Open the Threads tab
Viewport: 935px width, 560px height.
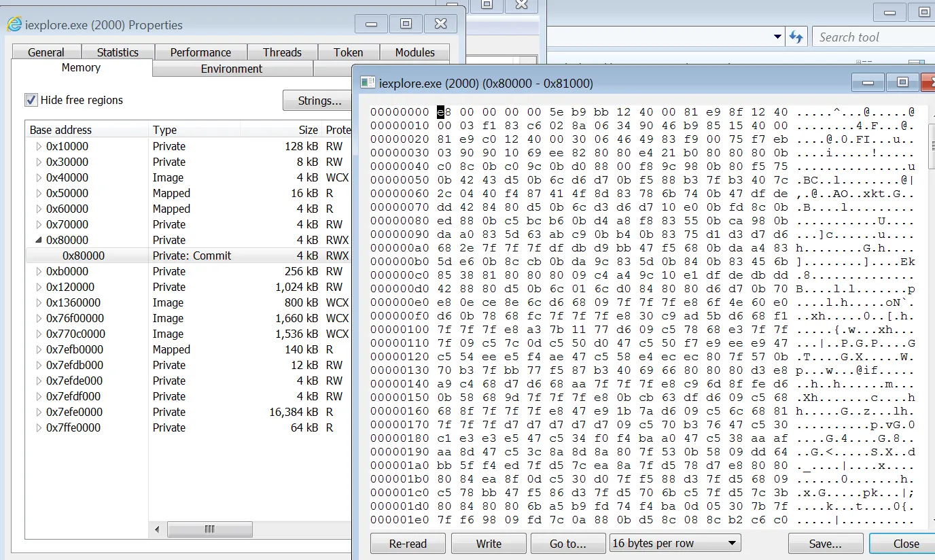pyautogui.click(x=282, y=52)
